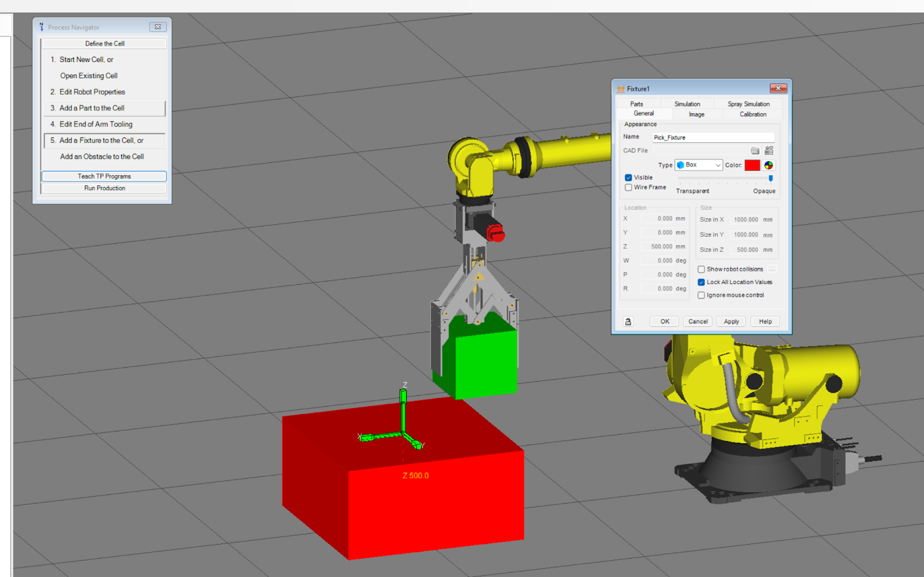Click the transparency slider handle at Opaque
The image size is (924, 577).
[x=770, y=178]
